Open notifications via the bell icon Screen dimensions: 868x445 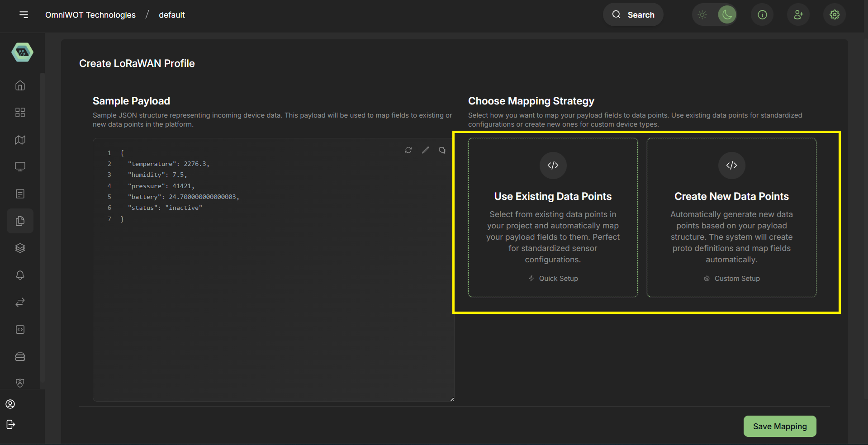20,275
